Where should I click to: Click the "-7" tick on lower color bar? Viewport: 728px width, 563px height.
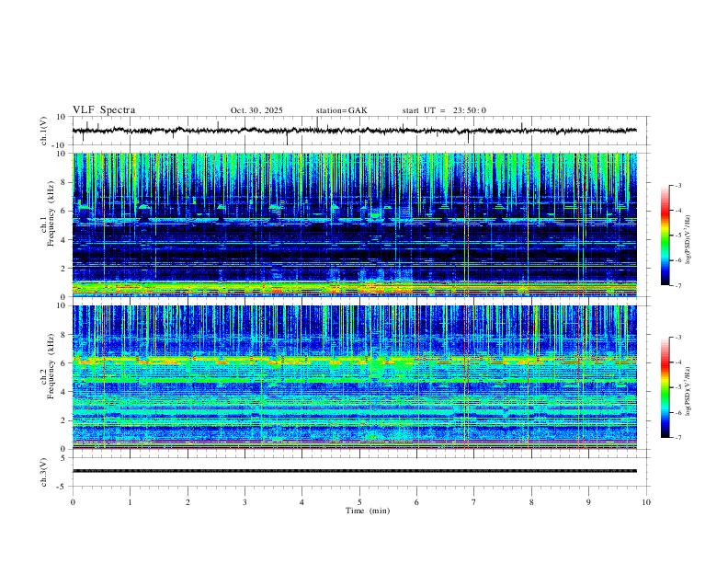(677, 438)
